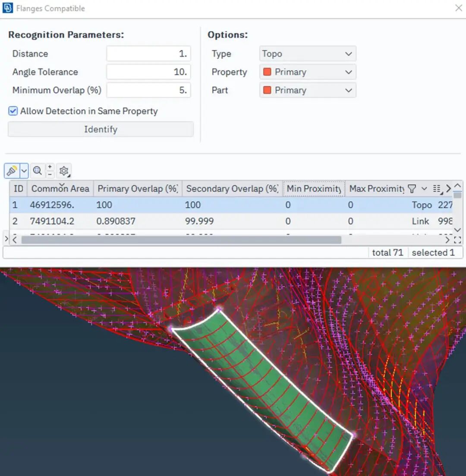Click the ANSA logo icon in title bar
This screenshot has width=466, height=476.
8,8
